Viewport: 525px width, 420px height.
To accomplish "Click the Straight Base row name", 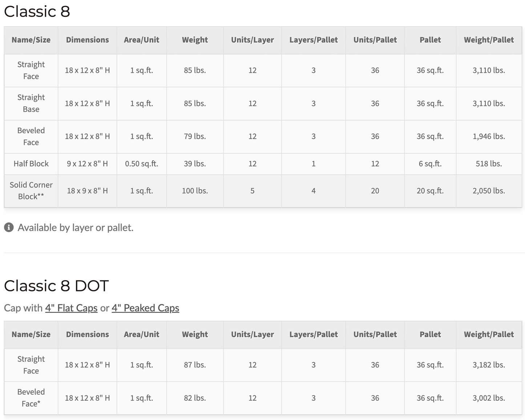I will pos(31,104).
